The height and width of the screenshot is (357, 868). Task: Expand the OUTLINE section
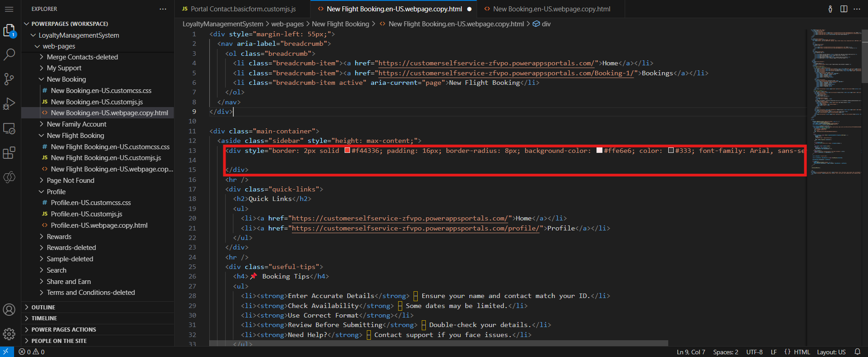click(43, 307)
